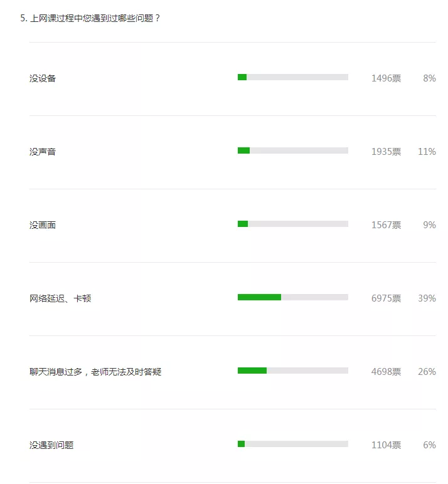Select the 网络延迟、卡顿 option label

[x=60, y=298]
